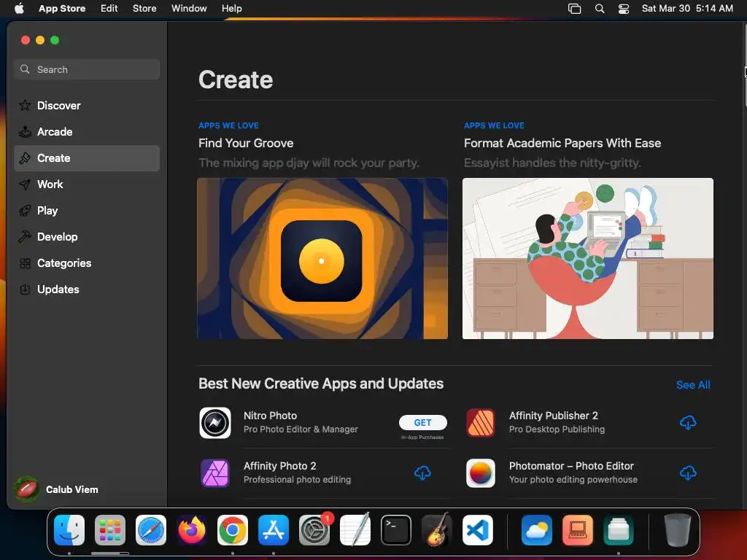Open the Trash in the Dock

(x=678, y=530)
